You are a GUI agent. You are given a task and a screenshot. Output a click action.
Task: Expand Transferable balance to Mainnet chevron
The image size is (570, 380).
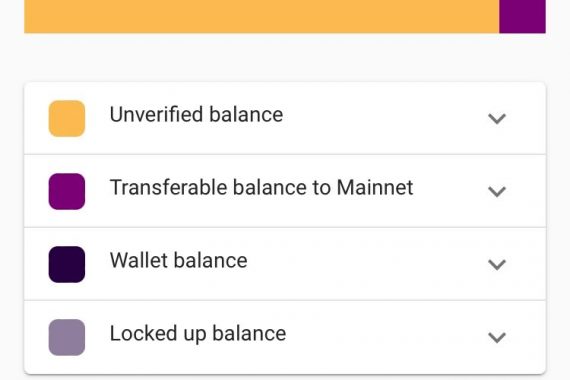(497, 191)
